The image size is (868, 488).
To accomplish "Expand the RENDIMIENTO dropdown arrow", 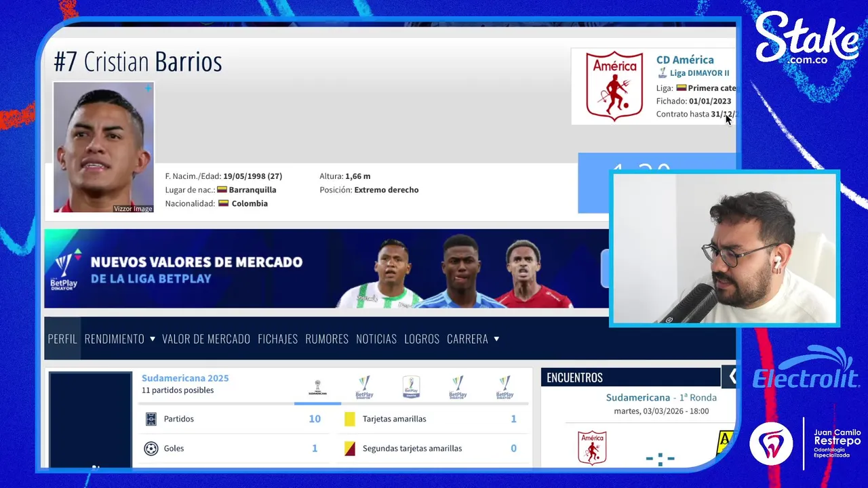I will click(153, 339).
